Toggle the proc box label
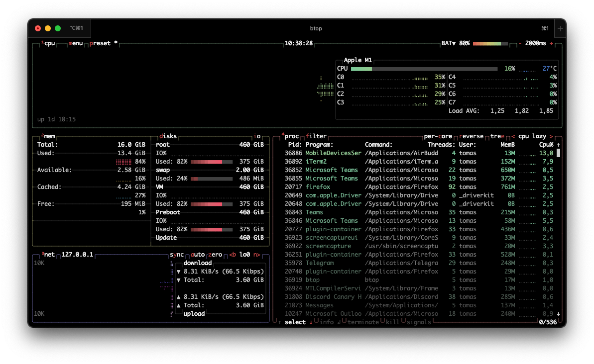 pyautogui.click(x=290, y=136)
